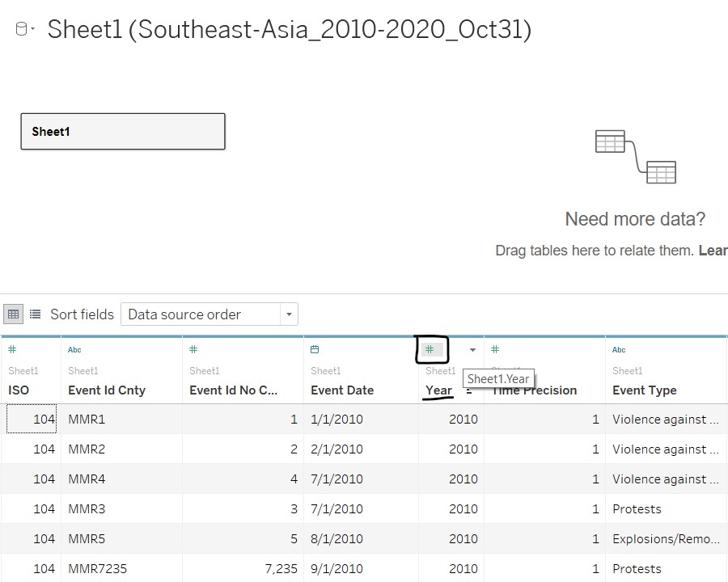The image size is (728, 582).
Task: Click number type icon for Event Id No C...
Action: coord(193,350)
